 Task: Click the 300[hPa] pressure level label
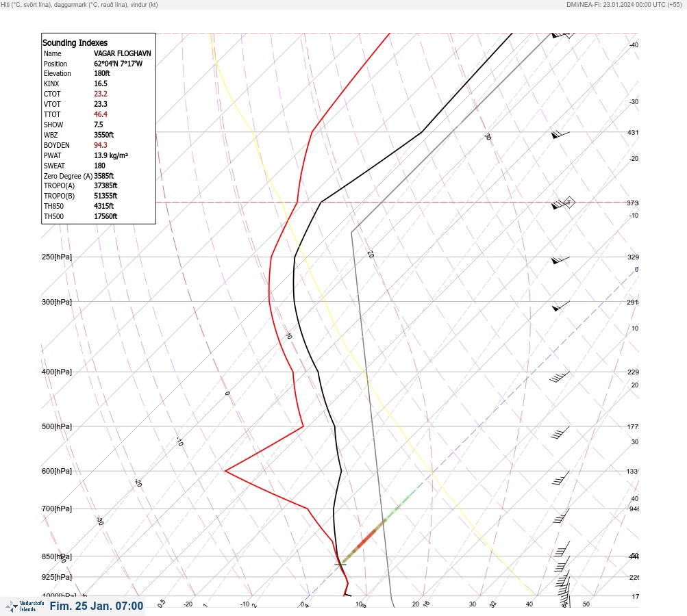coord(57,302)
